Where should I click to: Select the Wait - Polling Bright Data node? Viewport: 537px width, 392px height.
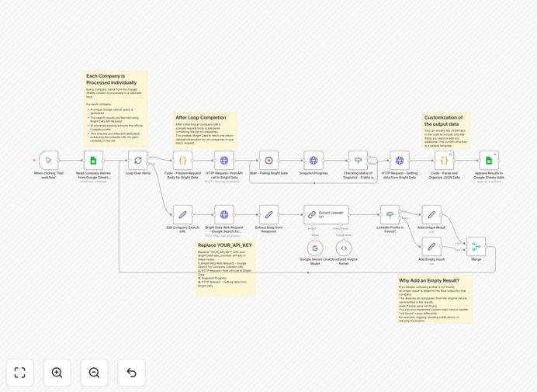pyautogui.click(x=268, y=160)
